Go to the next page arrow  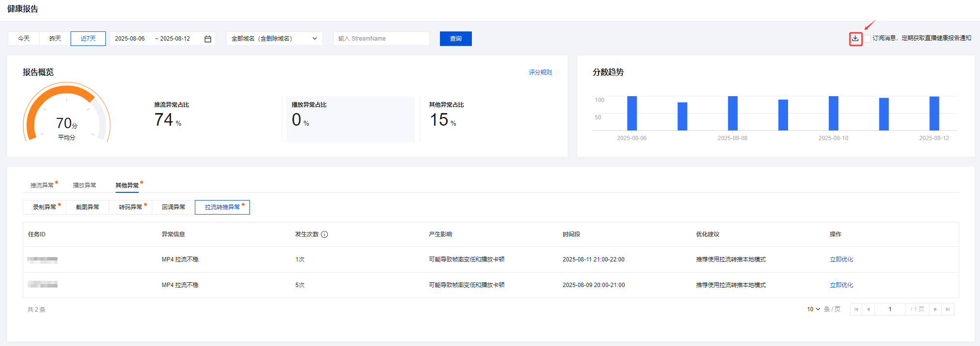click(x=936, y=309)
